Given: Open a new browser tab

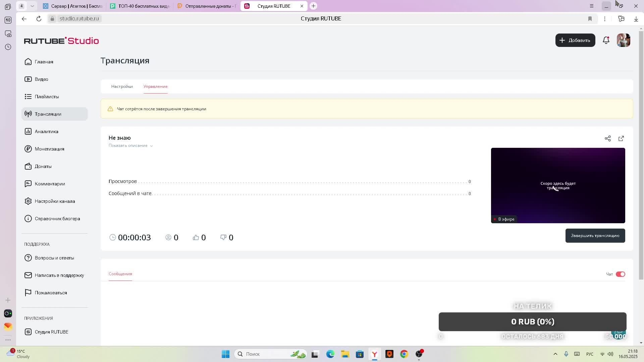Looking at the screenshot, I should [313, 6].
